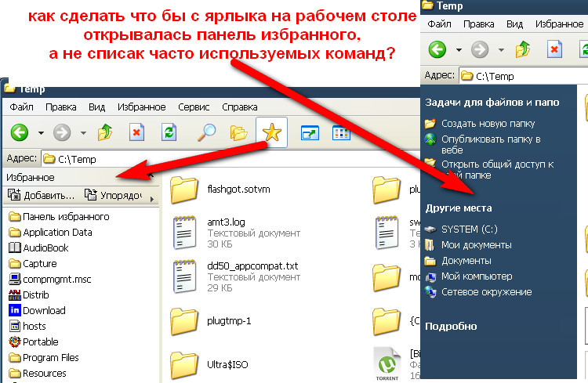Image resolution: width=588 pixels, height=383 pixels.
Task: Toggle Favorites star toolbar button
Action: (x=271, y=132)
